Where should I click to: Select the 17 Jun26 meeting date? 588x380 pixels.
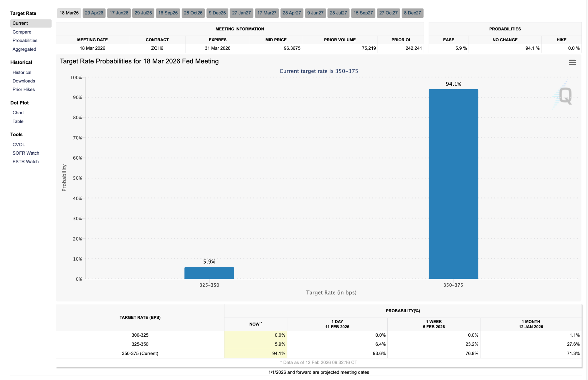point(119,13)
